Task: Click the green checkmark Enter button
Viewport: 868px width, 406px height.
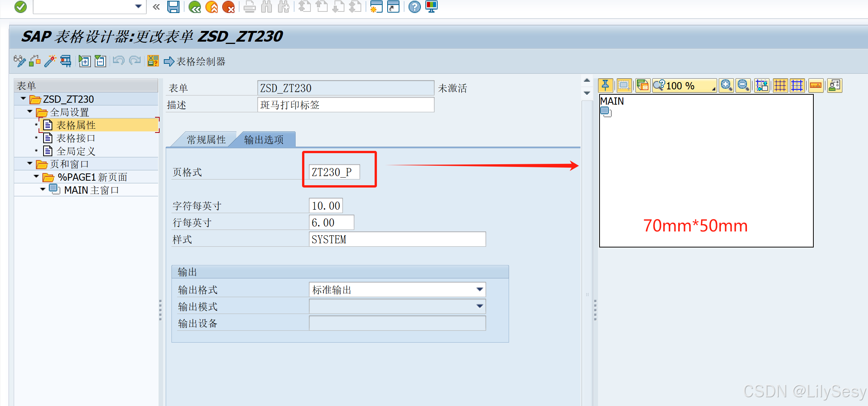Action: 20,6
